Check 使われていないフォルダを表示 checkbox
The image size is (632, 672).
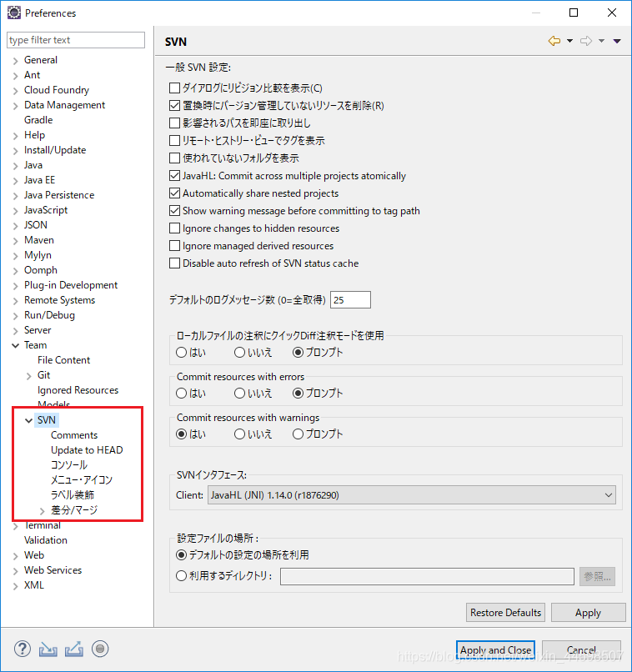click(x=174, y=158)
